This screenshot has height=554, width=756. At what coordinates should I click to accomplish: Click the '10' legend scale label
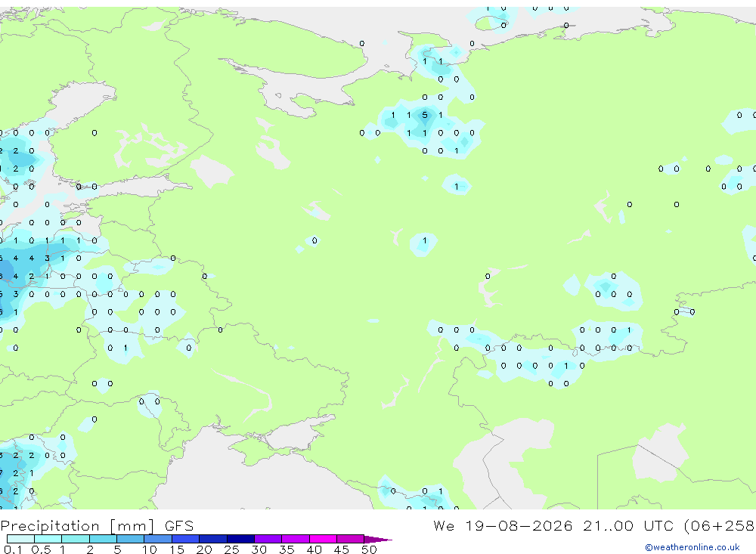pyautogui.click(x=149, y=549)
